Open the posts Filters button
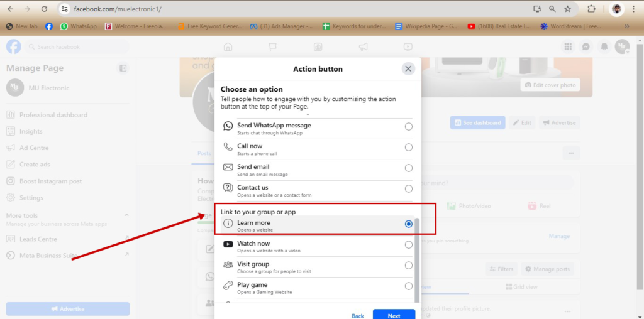The width and height of the screenshot is (644, 319). pos(501,269)
